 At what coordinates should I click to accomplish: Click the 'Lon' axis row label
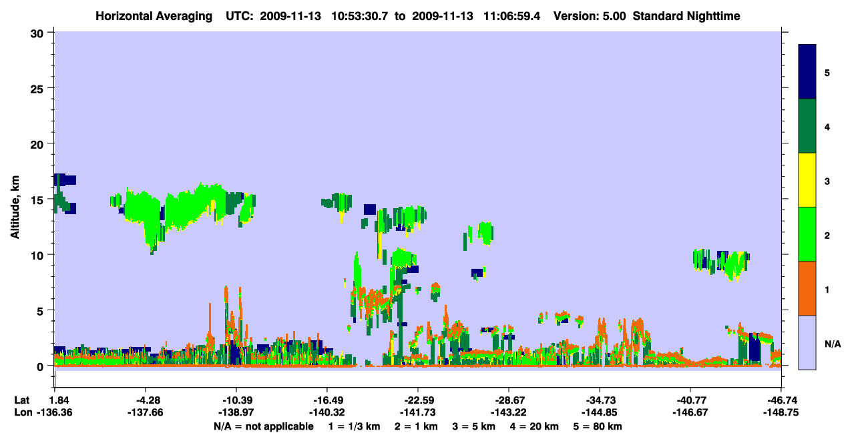click(22, 413)
